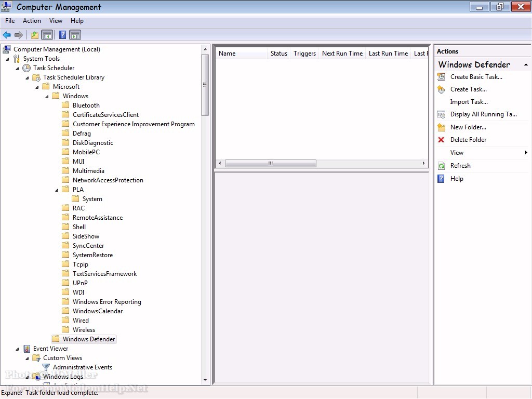Click the Computer Management title bar icon
The width and height of the screenshot is (532, 399).
pos(6,6)
